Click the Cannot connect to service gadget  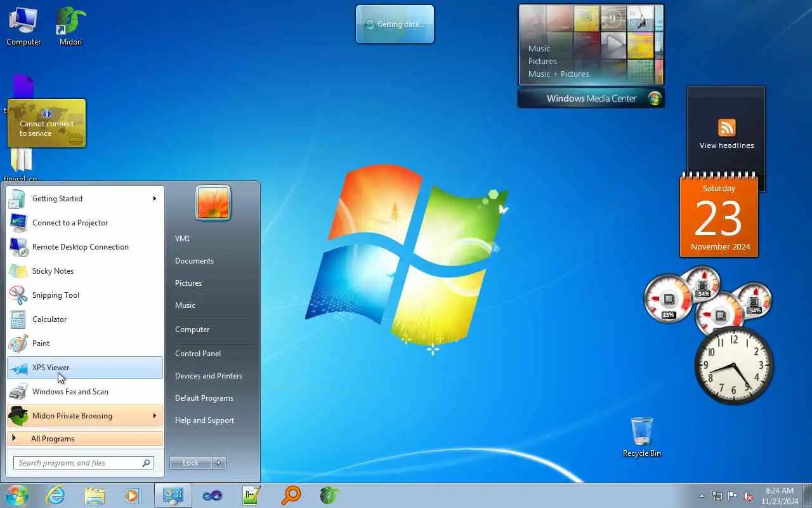46,123
